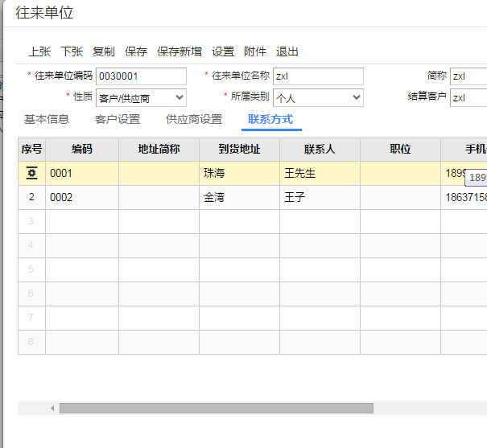
Task: Click the 编码 column header
Action: click(x=82, y=150)
